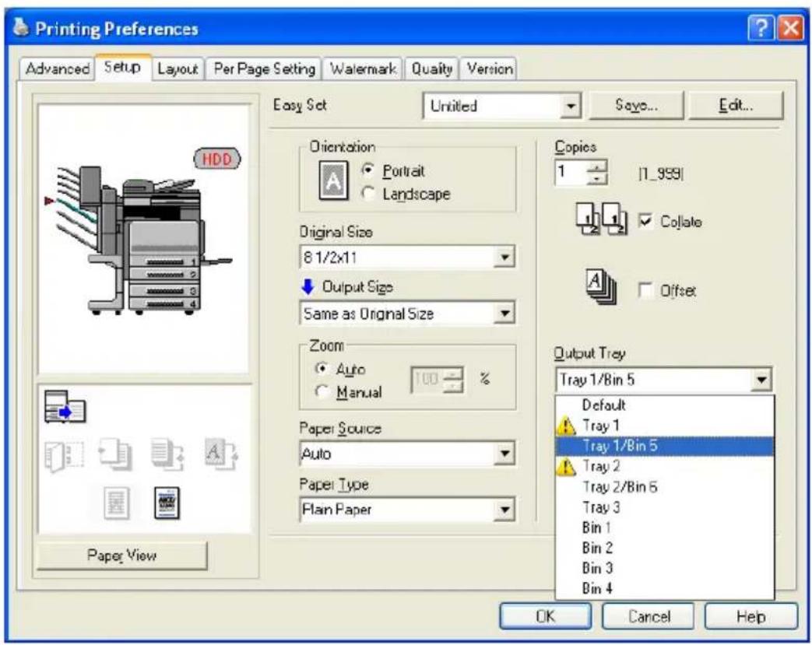The height and width of the screenshot is (645, 812).
Task: Click the portrait orientation page icon
Action: [333, 181]
